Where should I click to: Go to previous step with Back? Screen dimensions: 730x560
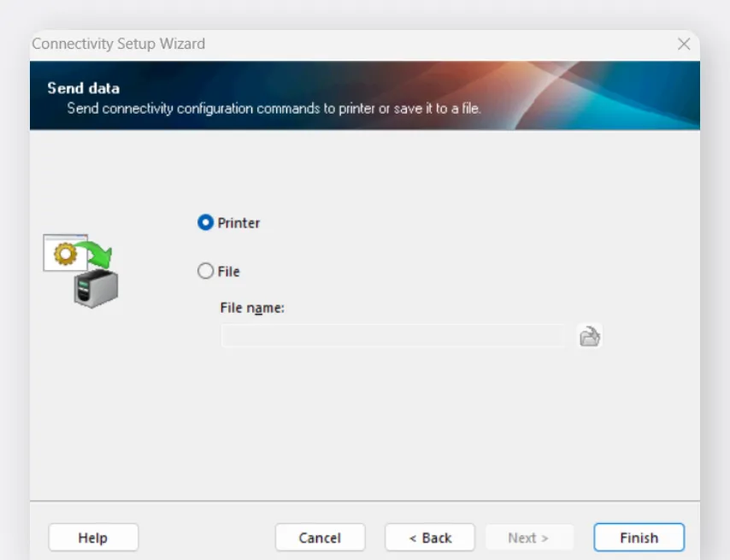point(430,538)
